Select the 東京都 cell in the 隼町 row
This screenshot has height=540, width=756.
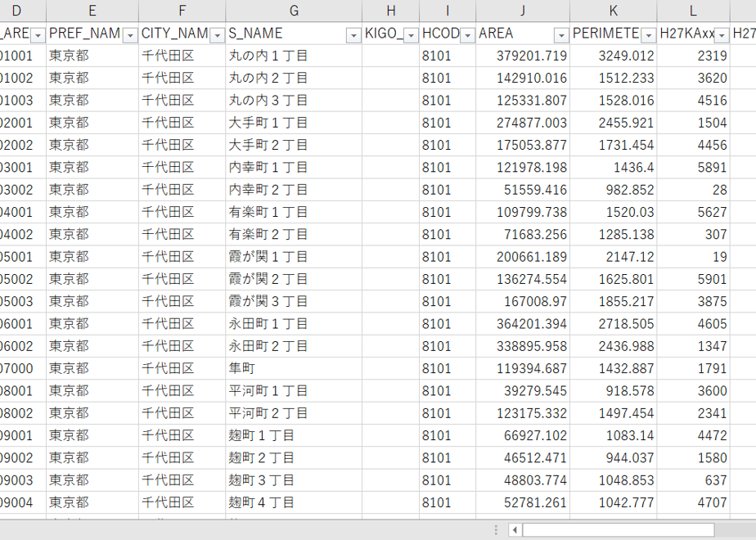click(x=92, y=368)
